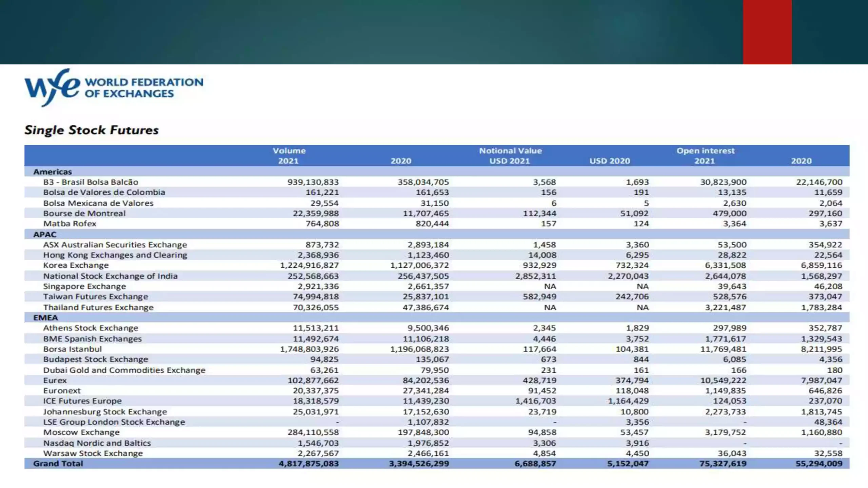The height and width of the screenshot is (488, 868).
Task: Select Taiwan Futures notional value 582,949
Action: pyautogui.click(x=539, y=297)
